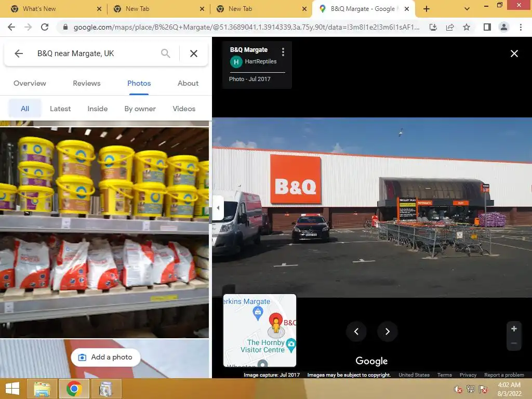532x399 pixels.
Task: Click the blue shopping pin on minimap
Action: (x=258, y=313)
